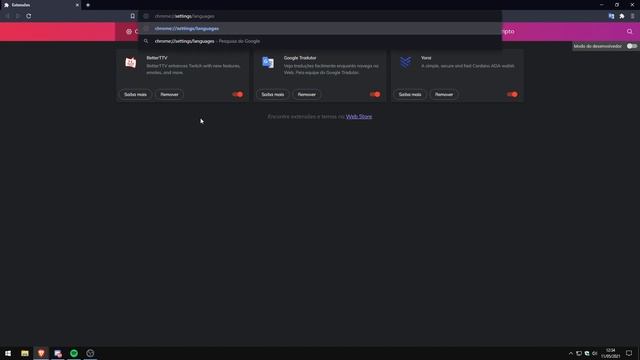
Task: Open the clock-like app in the taskbar
Action: 90,353
